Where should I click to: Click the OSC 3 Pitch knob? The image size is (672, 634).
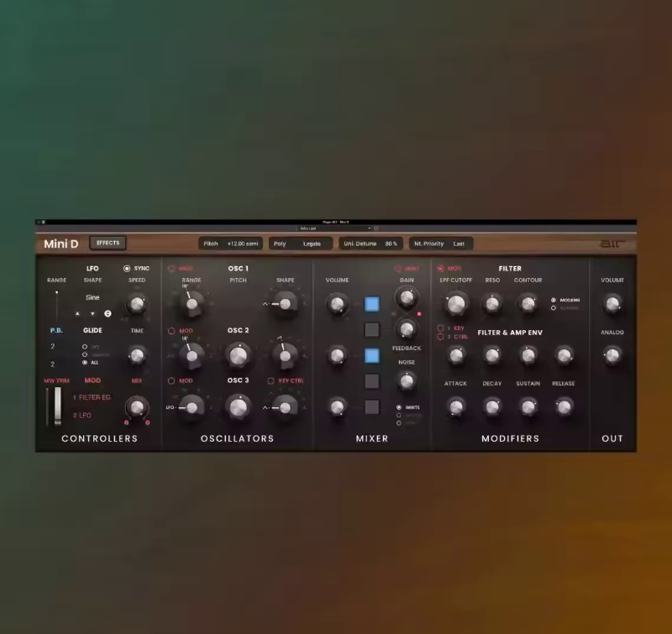[x=239, y=407]
